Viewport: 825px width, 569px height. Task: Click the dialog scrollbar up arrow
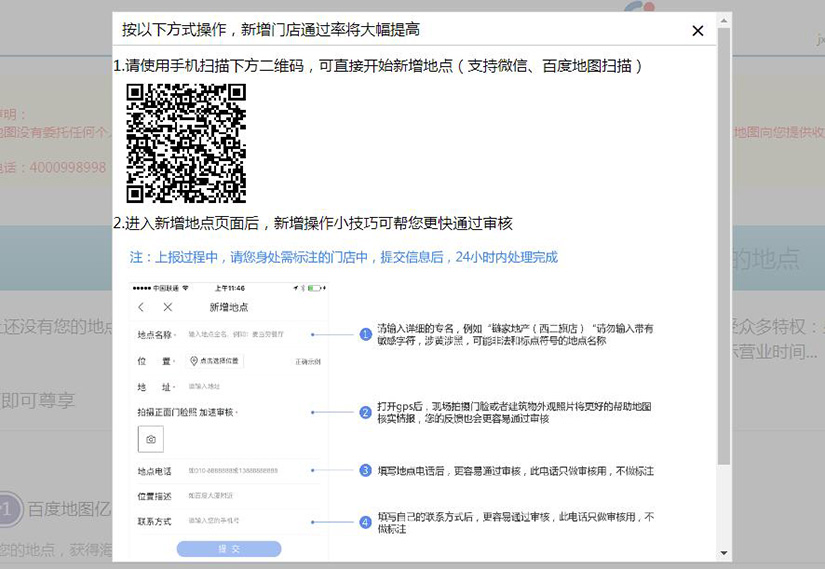[x=724, y=20]
